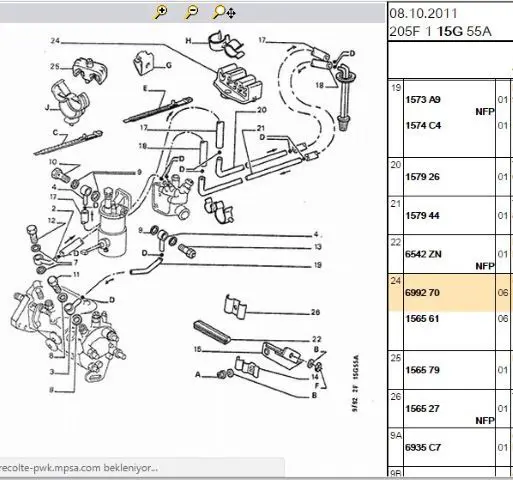The height and width of the screenshot is (480, 513).
Task: Click callout 14 on the diagram
Action: point(315,377)
